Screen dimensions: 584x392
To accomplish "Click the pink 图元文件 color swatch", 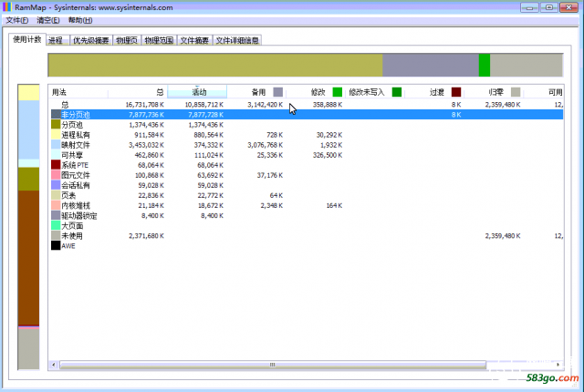I will pos(56,175).
